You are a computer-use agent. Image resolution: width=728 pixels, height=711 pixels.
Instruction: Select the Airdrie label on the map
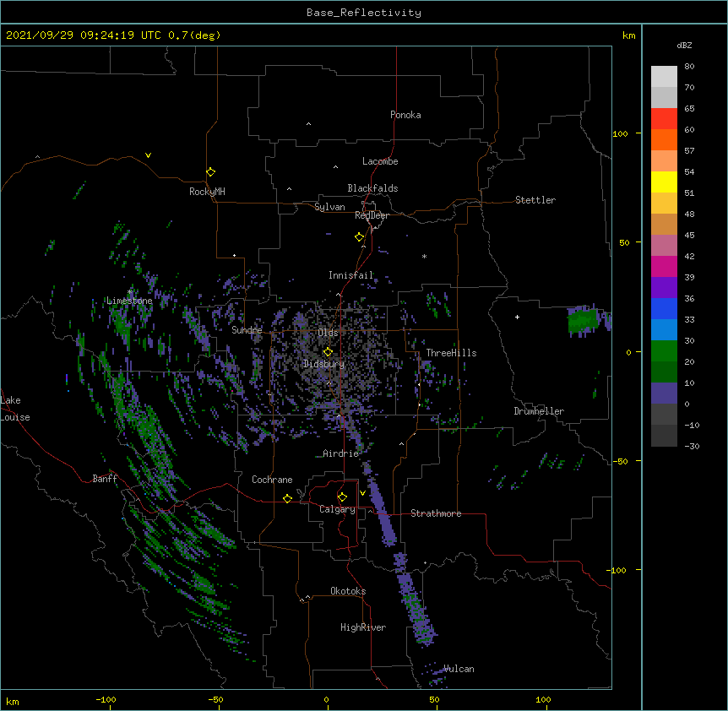click(340, 453)
